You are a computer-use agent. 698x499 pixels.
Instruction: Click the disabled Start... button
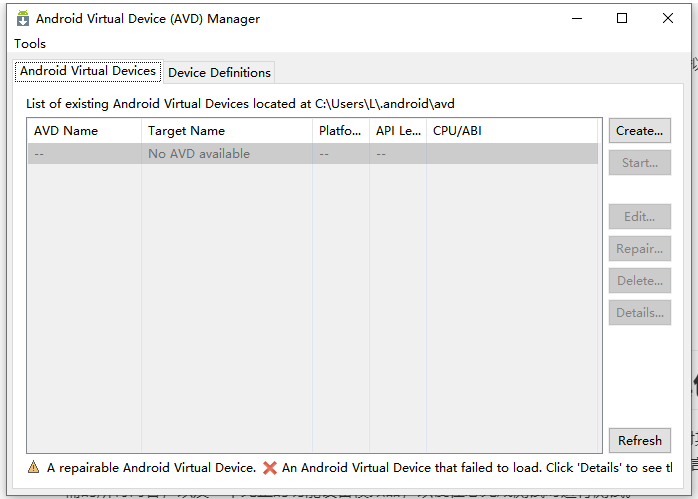click(640, 163)
